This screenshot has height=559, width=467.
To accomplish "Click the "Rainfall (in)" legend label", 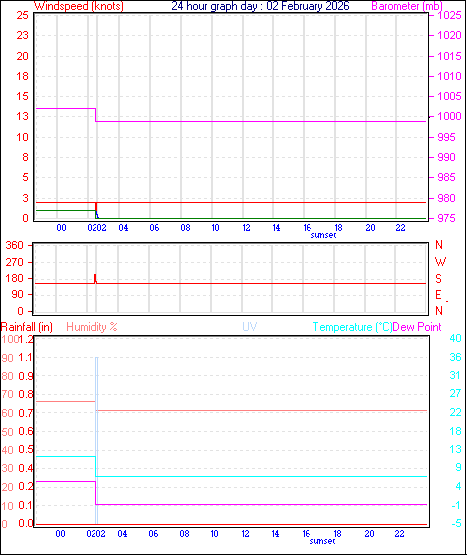I will pyautogui.click(x=27, y=327).
